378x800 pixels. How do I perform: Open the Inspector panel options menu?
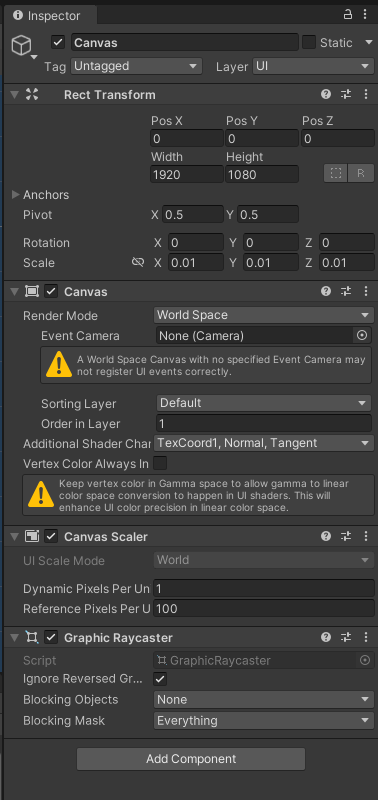(x=365, y=15)
